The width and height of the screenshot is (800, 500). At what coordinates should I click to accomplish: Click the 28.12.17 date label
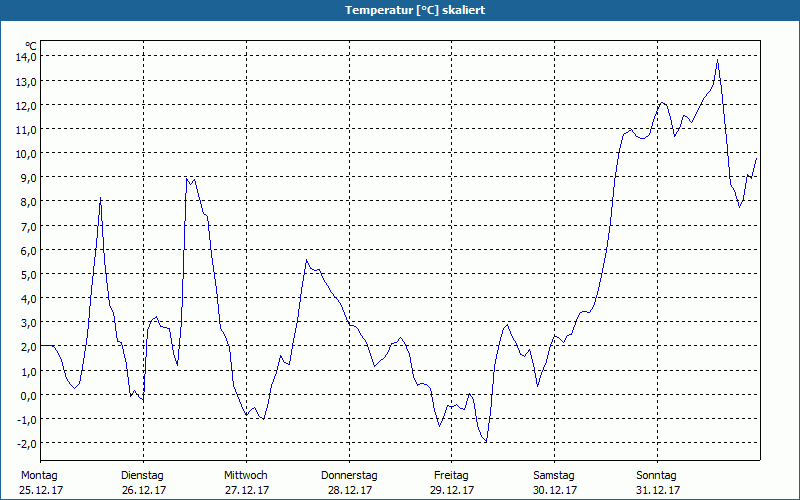click(x=350, y=490)
